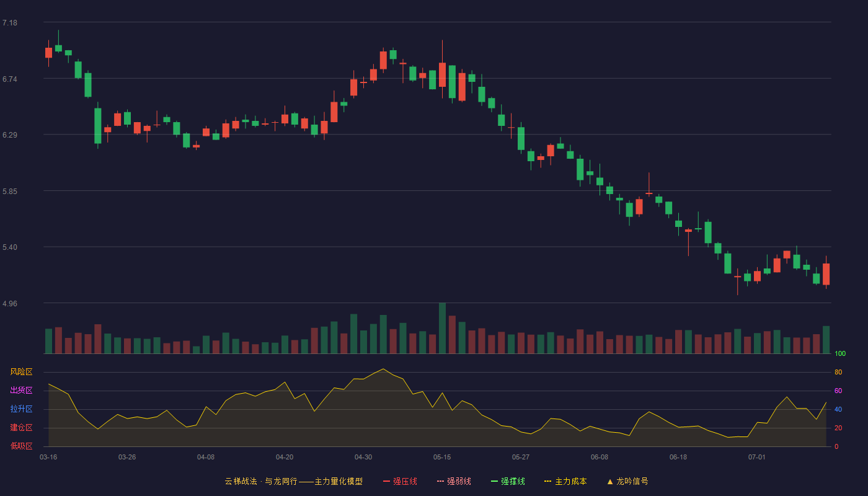Click the 拉升区 zone label

(x=21, y=409)
